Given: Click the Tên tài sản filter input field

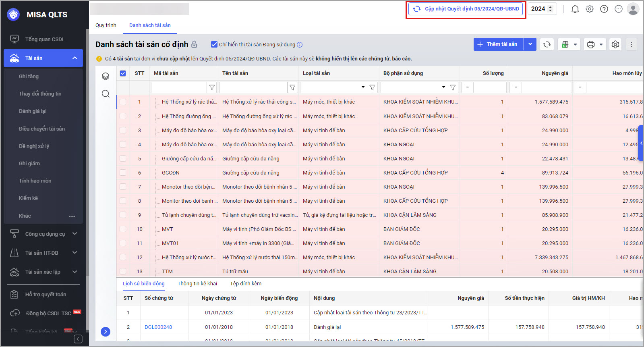Looking at the screenshot, I should click(x=253, y=87).
